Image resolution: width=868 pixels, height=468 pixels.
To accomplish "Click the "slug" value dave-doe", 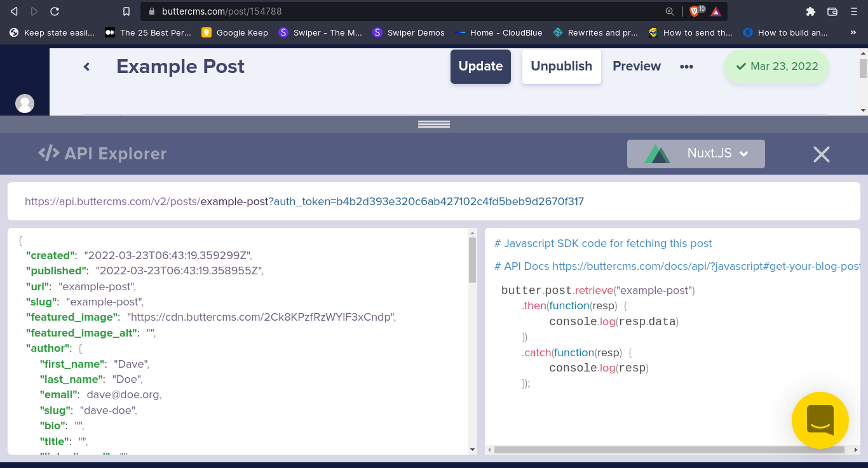I will click(107, 410).
